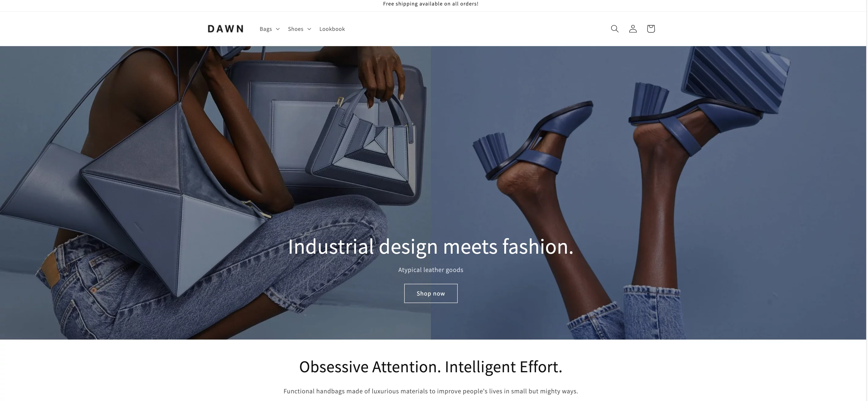Expand the Shoes dropdown chevron
The height and width of the screenshot is (401, 868).
[309, 29]
